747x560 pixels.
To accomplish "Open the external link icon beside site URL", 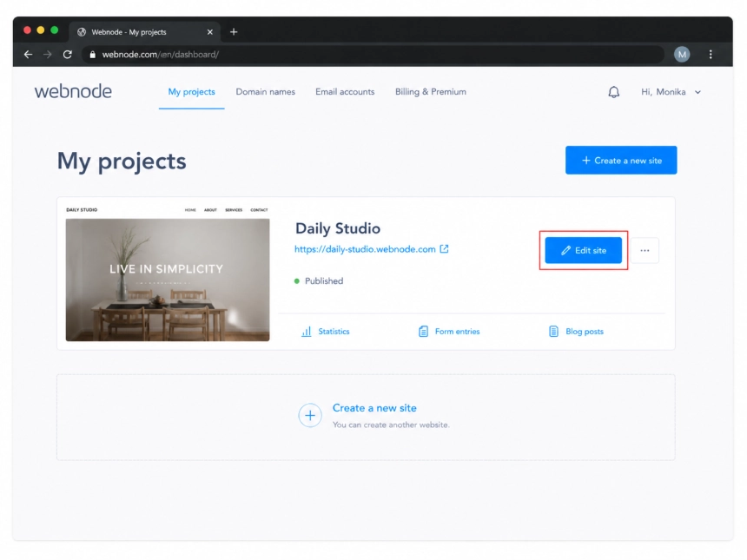I will 444,249.
